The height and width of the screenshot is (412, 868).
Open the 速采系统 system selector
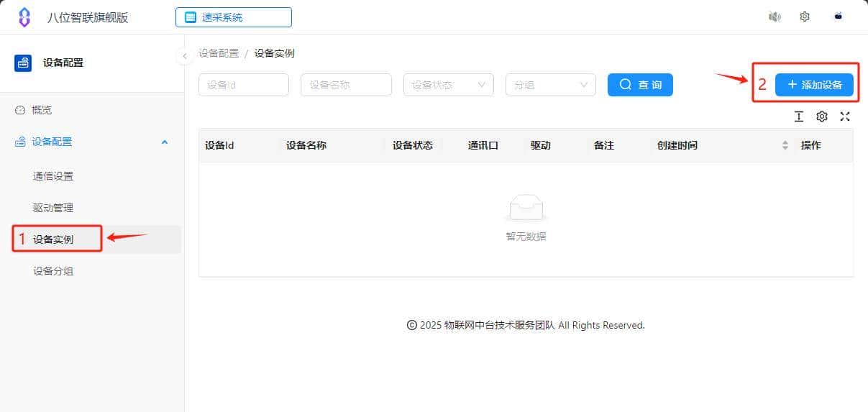tap(234, 17)
